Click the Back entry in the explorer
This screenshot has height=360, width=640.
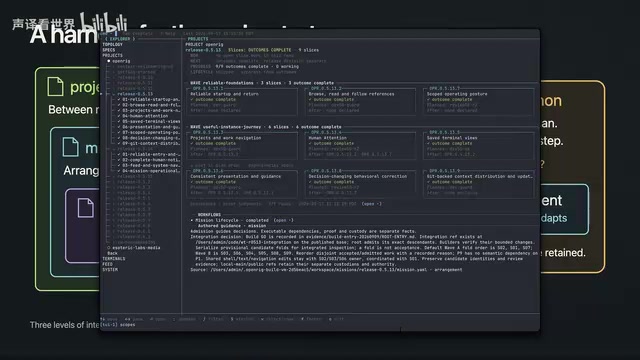(112, 253)
